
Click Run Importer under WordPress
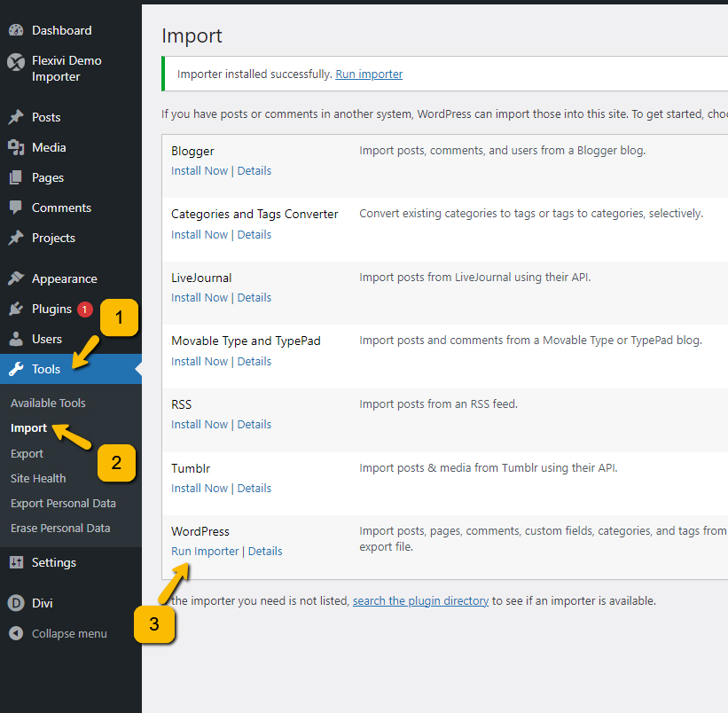205,551
